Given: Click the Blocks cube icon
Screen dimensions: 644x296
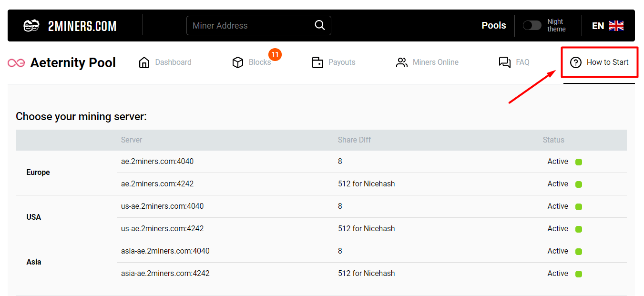Looking at the screenshot, I should [238, 62].
